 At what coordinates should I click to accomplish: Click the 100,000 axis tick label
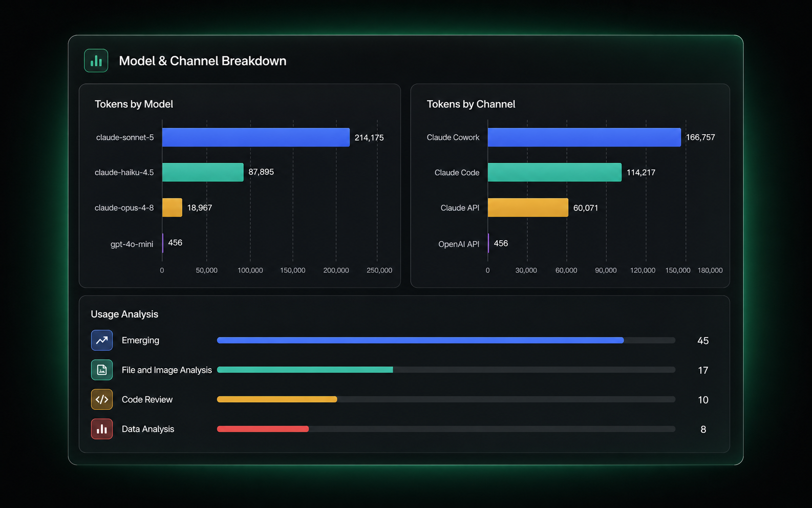pyautogui.click(x=250, y=270)
